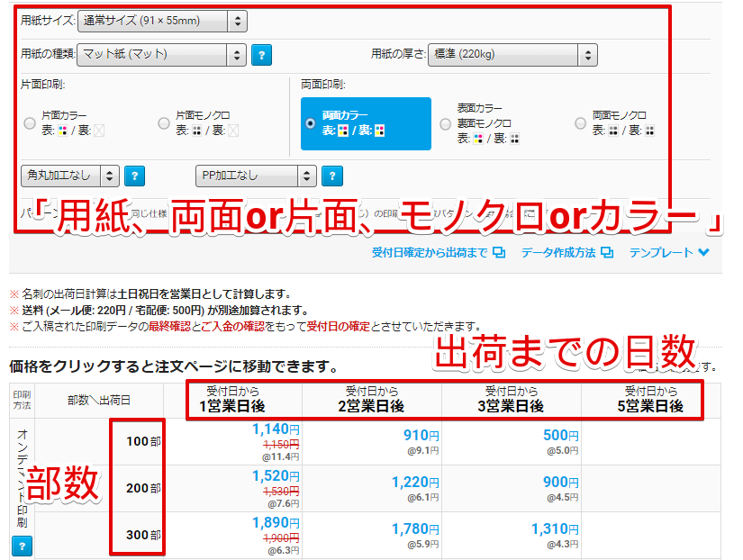The width and height of the screenshot is (743, 560).
Task: Open the 用紙サイズ dropdown
Action: (162, 20)
